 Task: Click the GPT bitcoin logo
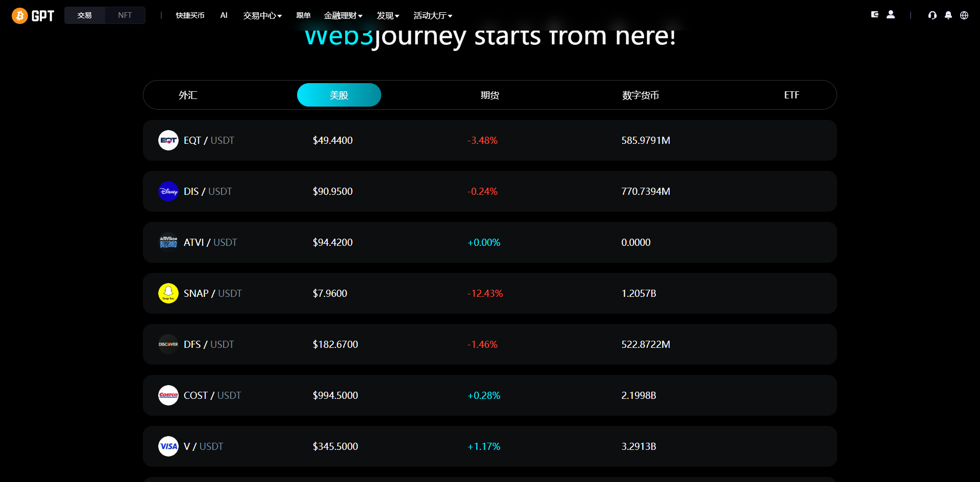tap(33, 16)
